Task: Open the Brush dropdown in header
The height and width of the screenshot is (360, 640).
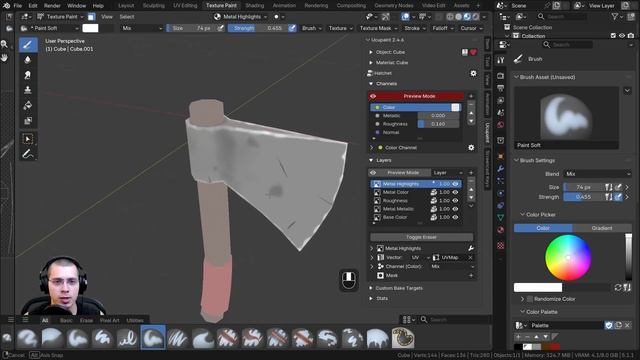Action: 311,28
